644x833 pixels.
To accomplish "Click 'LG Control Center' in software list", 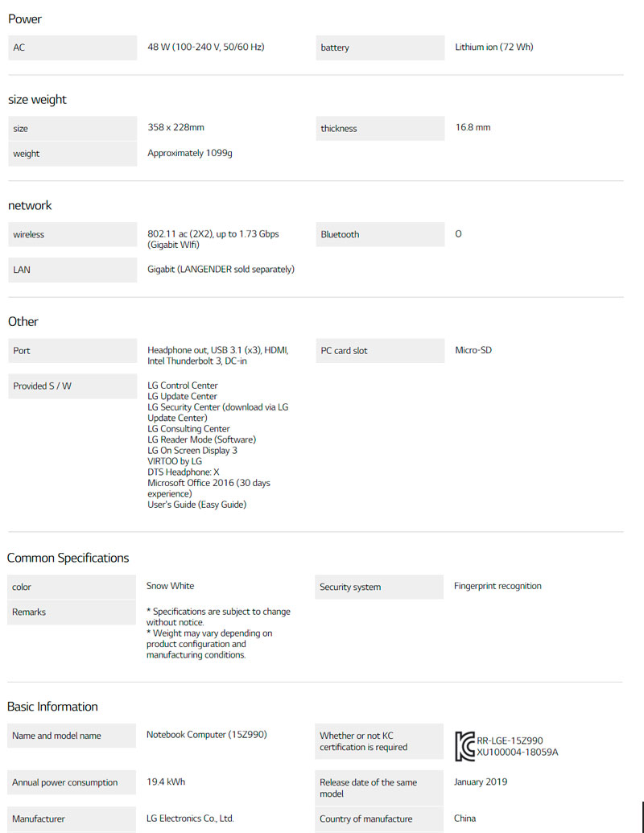I will [x=183, y=386].
